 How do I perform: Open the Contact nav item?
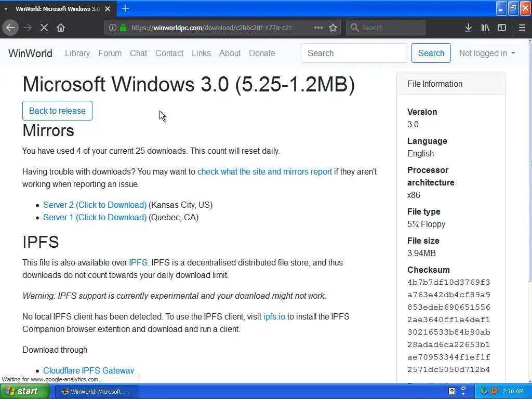tap(169, 54)
